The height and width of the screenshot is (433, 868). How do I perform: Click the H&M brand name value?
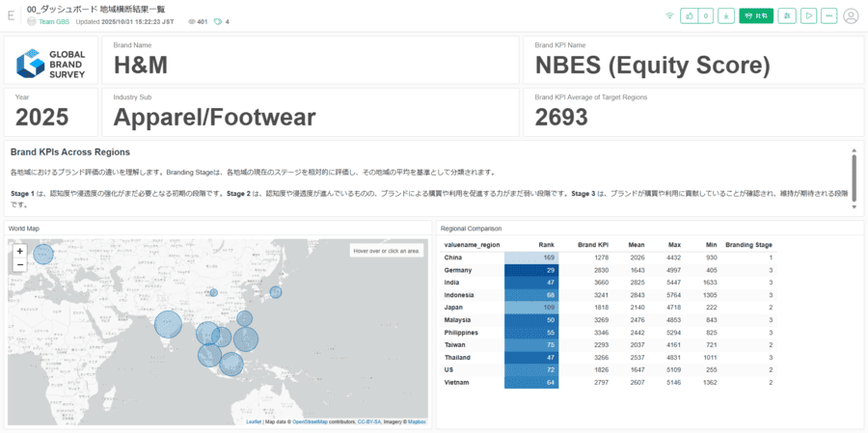141,66
